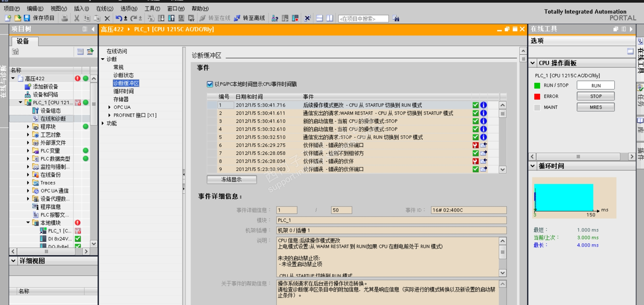
Task: Click the Upload from device icon
Action: click(x=171, y=18)
